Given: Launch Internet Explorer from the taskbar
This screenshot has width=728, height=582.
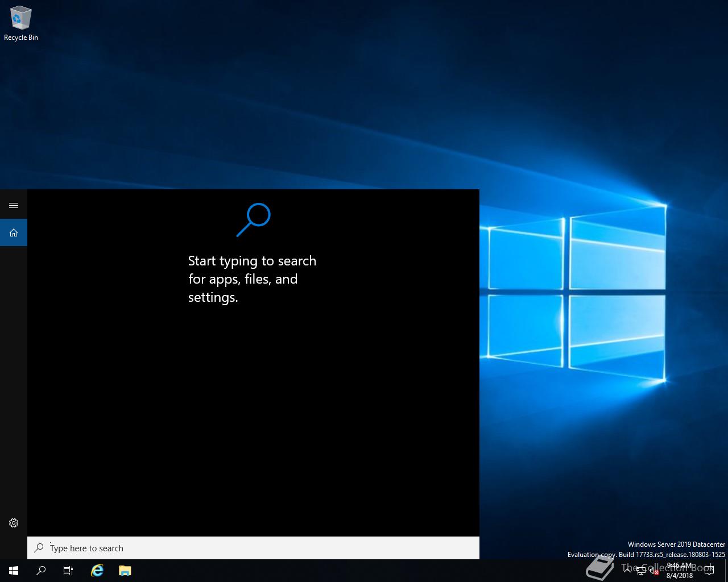Looking at the screenshot, I should pos(97,571).
